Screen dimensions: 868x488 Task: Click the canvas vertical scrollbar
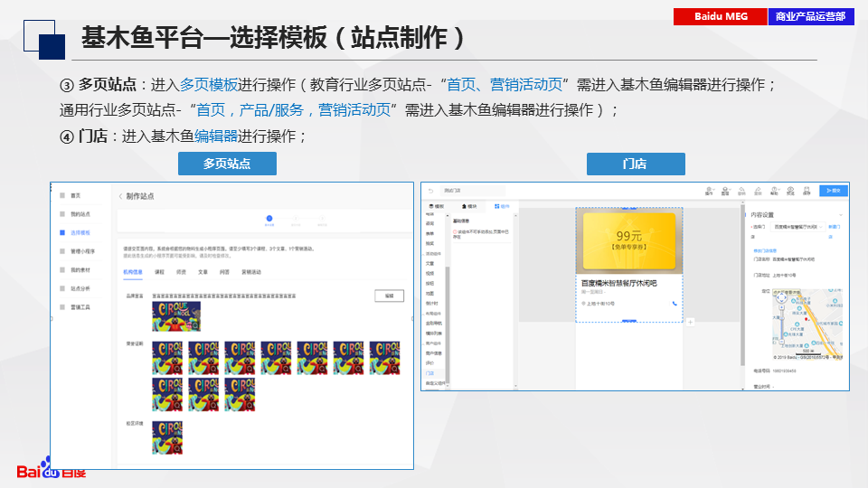(x=743, y=286)
